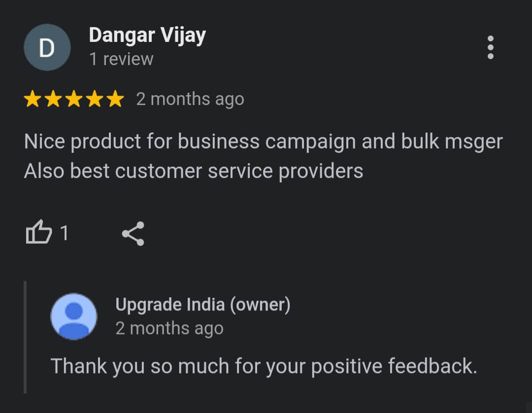532x413 pixels.
Task: Share this review via share icon
Action: [133, 234]
